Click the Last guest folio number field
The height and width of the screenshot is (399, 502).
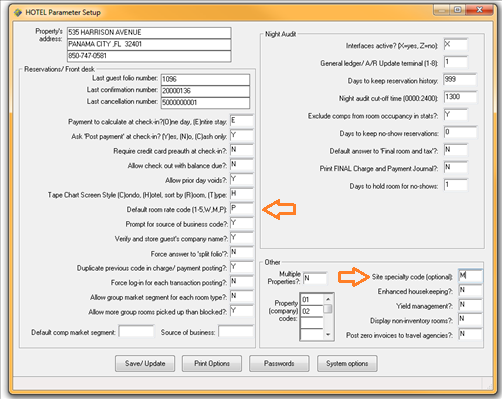tap(205, 79)
